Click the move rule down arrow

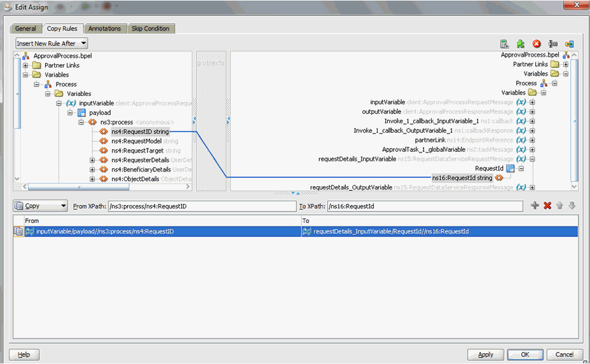point(572,205)
